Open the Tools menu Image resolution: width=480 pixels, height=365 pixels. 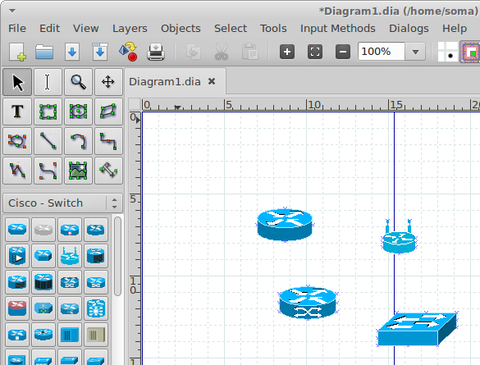click(x=273, y=28)
